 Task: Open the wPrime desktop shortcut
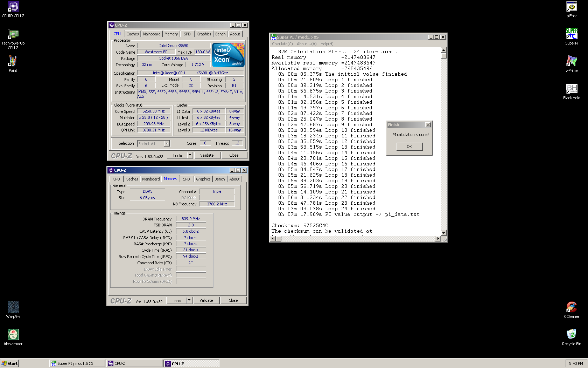(x=572, y=64)
